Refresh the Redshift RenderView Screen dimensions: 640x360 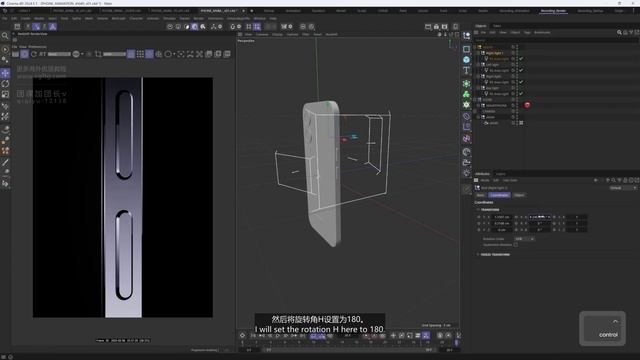(34, 54)
